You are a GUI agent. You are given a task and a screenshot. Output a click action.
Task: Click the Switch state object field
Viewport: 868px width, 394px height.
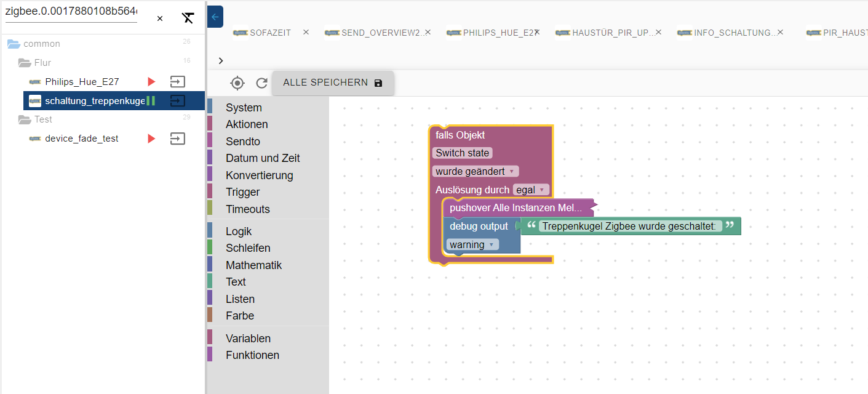pyautogui.click(x=463, y=153)
